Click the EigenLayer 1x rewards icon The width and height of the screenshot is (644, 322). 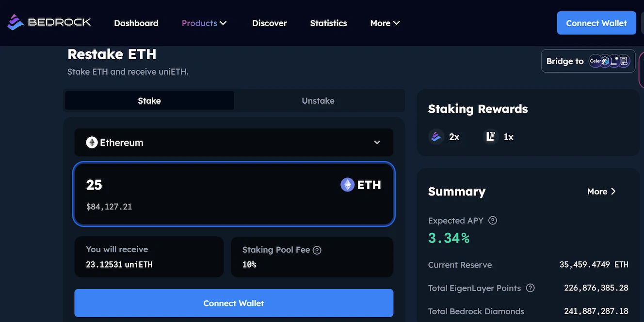tap(491, 137)
